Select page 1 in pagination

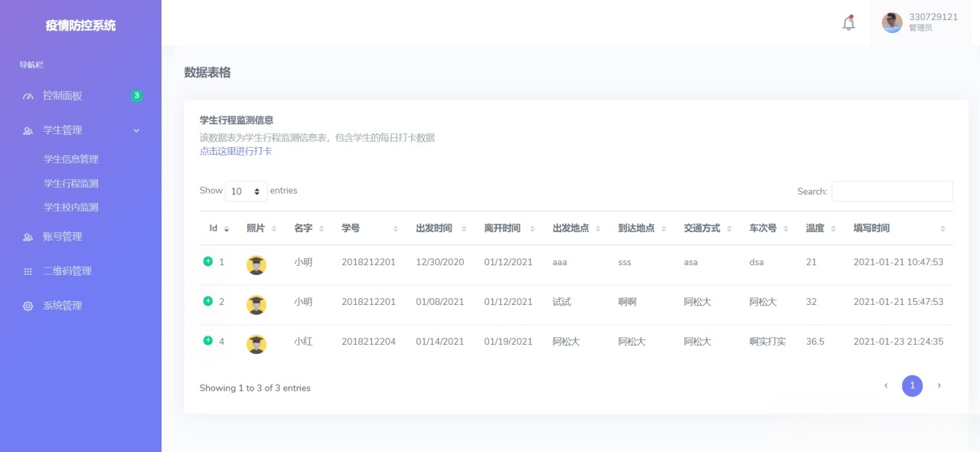(x=912, y=385)
